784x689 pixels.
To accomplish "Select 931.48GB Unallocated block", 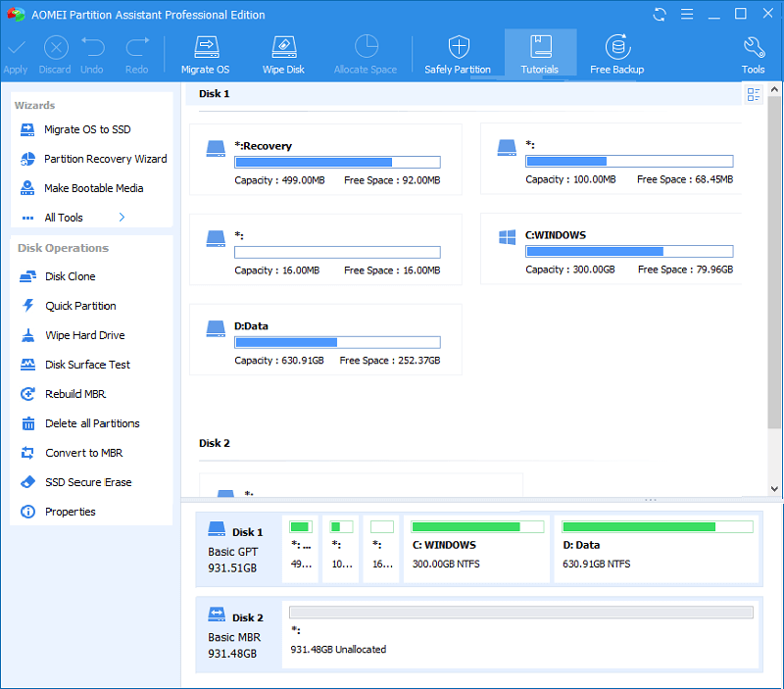I will point(520,635).
